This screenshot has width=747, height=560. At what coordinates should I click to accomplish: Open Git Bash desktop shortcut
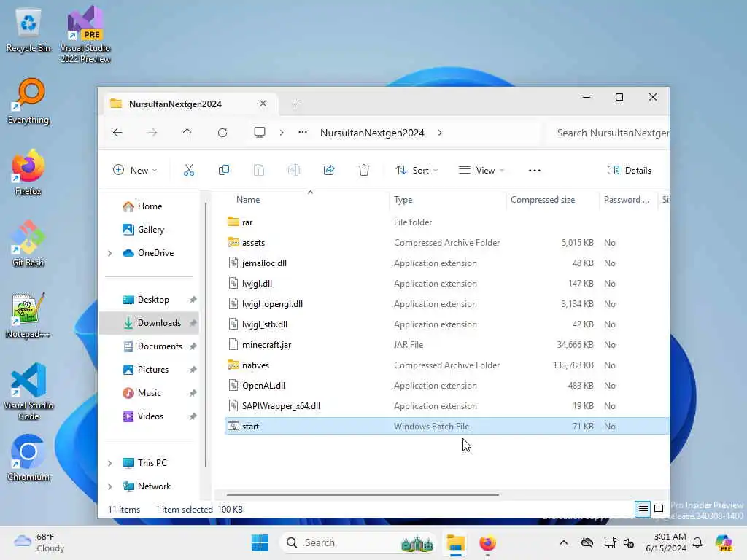[x=28, y=244]
